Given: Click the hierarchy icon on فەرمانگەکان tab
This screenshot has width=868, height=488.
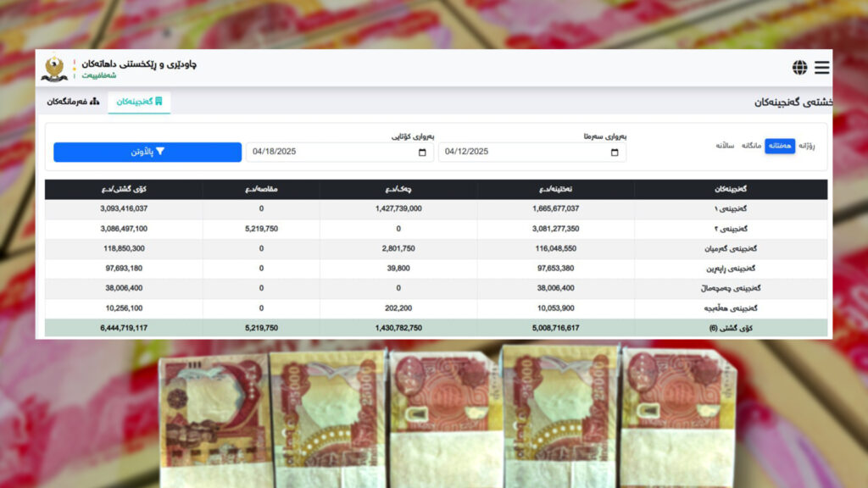Looking at the screenshot, I should (x=94, y=102).
